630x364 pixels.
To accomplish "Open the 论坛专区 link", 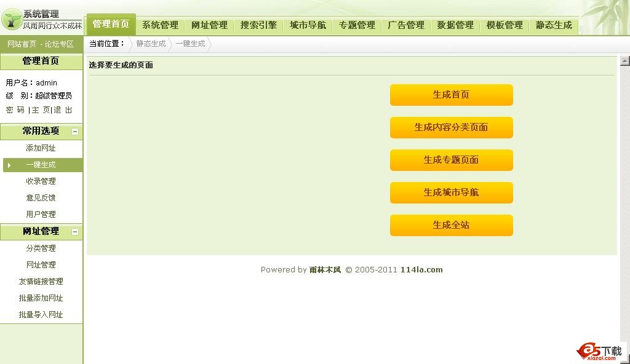I will [x=59, y=44].
